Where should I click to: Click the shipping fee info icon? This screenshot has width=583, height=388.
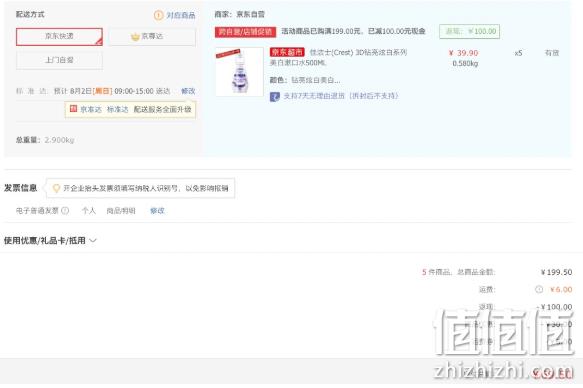pos(539,290)
